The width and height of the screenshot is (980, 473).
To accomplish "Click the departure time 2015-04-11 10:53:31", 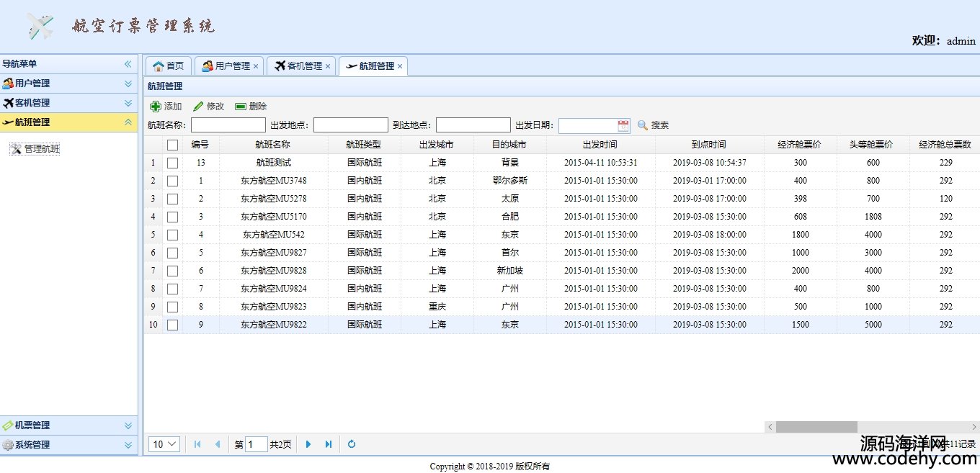I will click(600, 163).
